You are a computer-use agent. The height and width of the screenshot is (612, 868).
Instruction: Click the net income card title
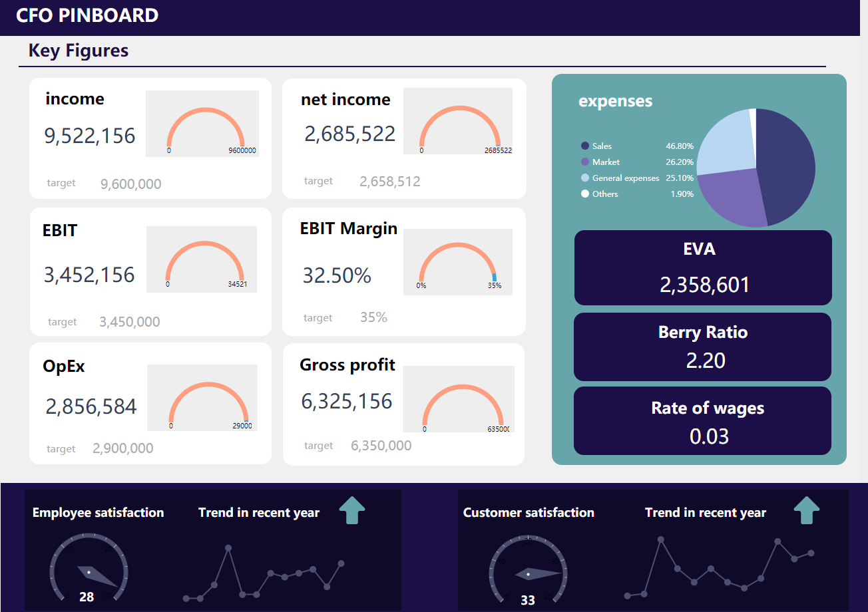pos(345,99)
